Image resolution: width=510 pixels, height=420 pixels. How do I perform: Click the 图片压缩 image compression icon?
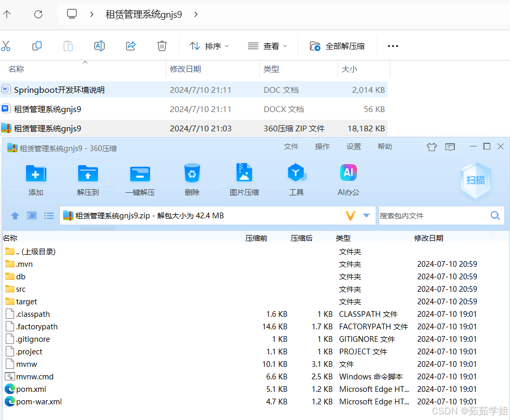pos(244,177)
